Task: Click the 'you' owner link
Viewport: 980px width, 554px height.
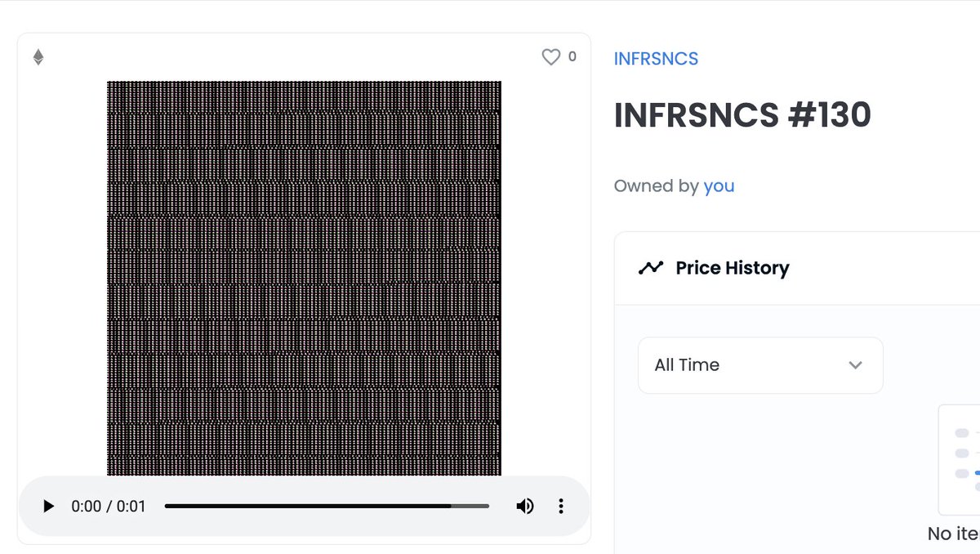Action: [x=719, y=186]
